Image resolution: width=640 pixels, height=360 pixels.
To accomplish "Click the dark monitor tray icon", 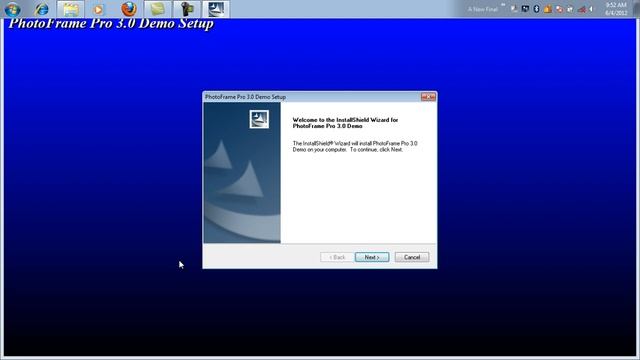I will coord(525,9).
